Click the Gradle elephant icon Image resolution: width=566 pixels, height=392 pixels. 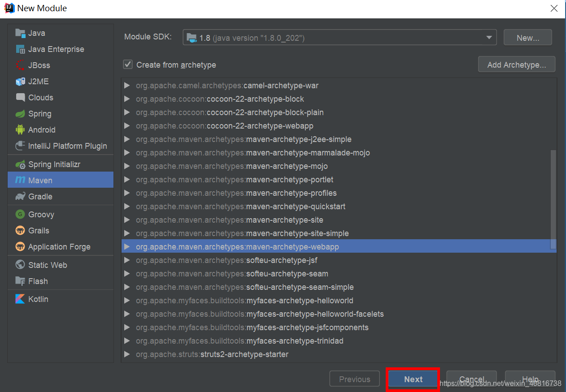coord(20,197)
